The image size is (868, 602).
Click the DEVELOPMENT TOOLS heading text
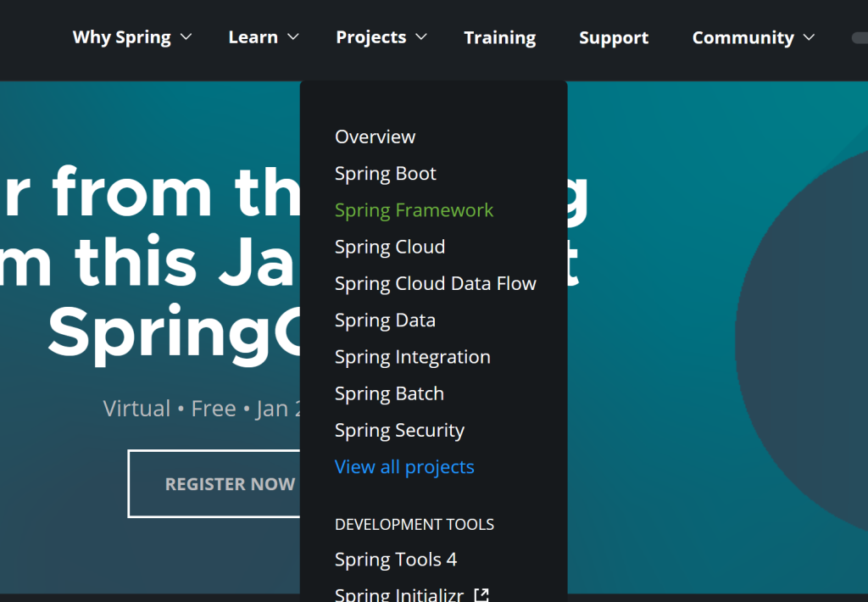click(415, 525)
